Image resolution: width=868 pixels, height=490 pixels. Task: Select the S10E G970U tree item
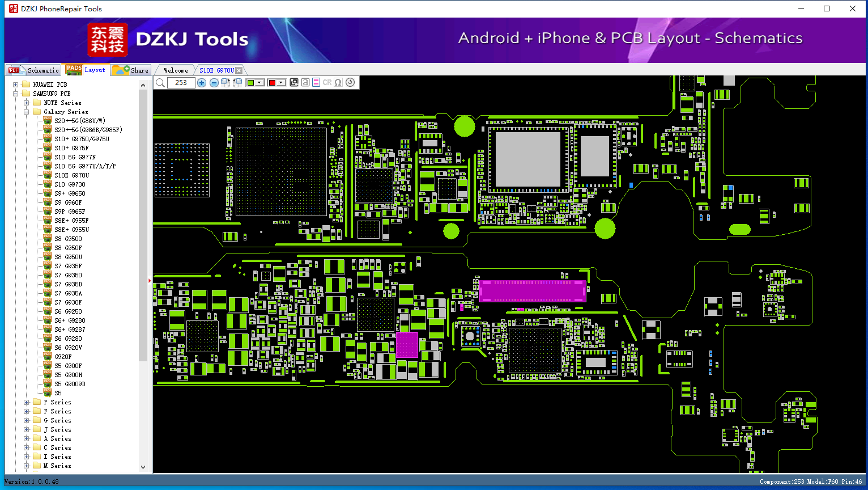[72, 175]
